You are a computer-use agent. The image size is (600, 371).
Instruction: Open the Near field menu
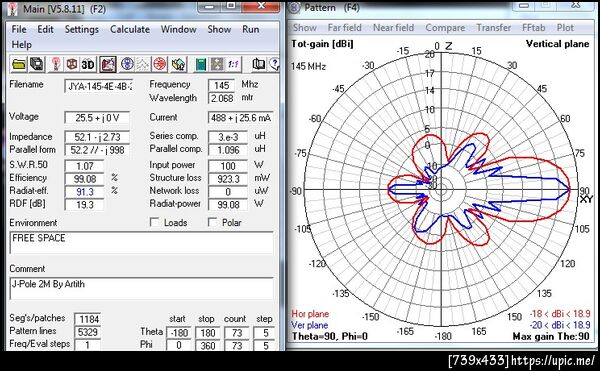tap(393, 28)
